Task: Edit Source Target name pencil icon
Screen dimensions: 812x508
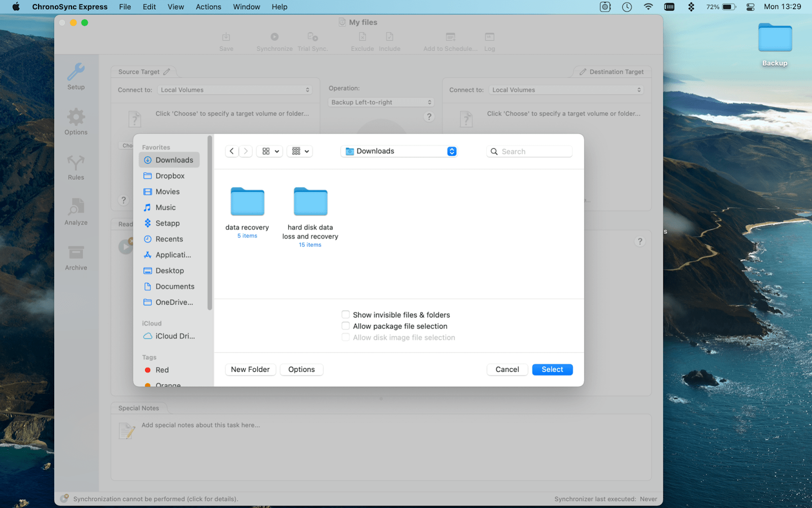Action: pyautogui.click(x=166, y=72)
